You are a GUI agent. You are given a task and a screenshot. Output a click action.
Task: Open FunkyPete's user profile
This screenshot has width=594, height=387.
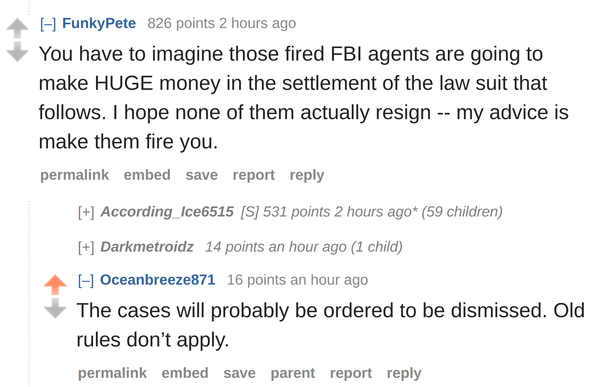99,23
